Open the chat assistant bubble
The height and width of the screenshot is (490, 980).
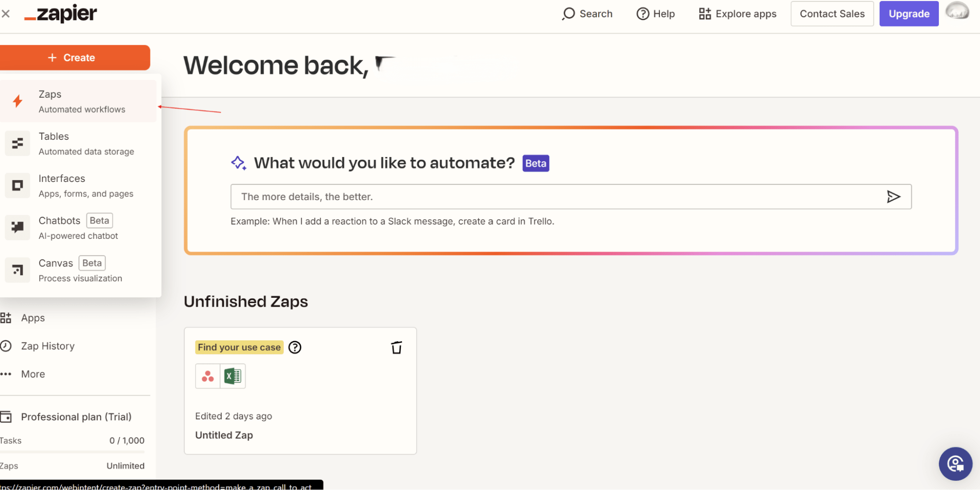[955, 464]
